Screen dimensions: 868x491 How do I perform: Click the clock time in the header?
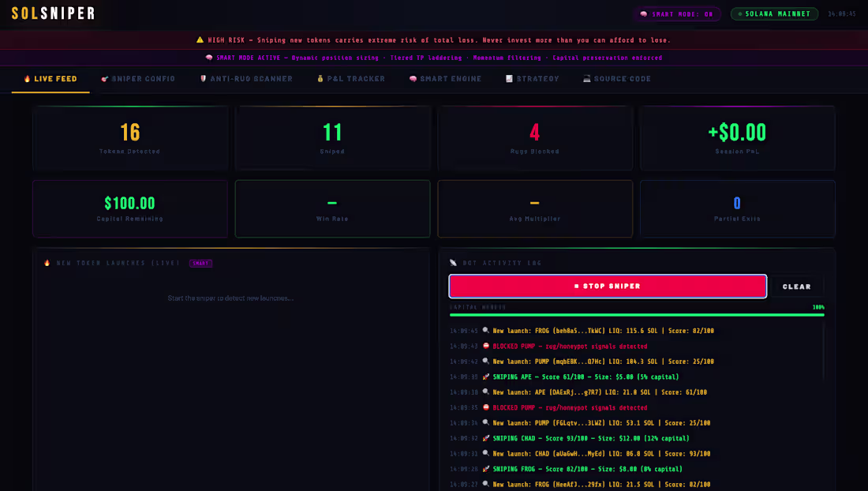coord(841,14)
